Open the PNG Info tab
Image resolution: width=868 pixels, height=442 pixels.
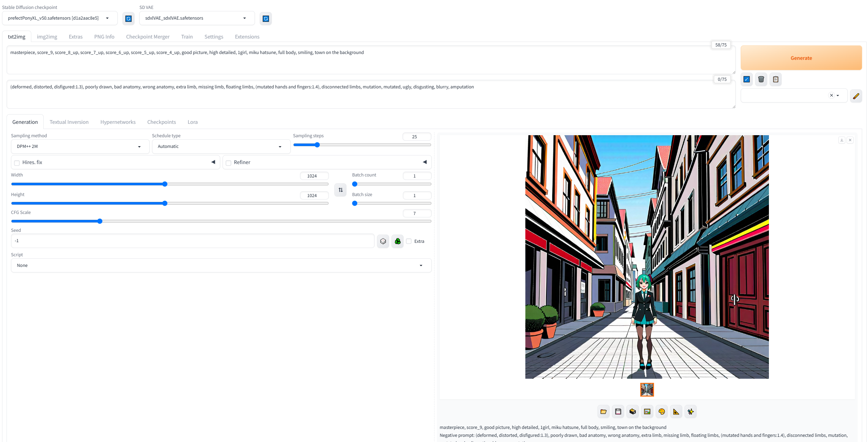click(x=104, y=37)
